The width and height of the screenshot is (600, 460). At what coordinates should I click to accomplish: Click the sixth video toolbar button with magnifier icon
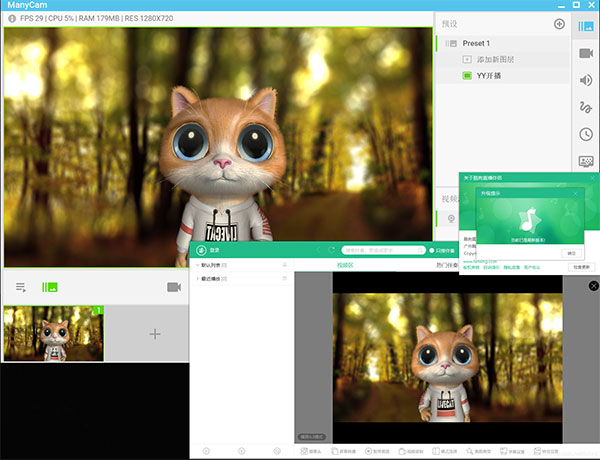tap(478, 452)
